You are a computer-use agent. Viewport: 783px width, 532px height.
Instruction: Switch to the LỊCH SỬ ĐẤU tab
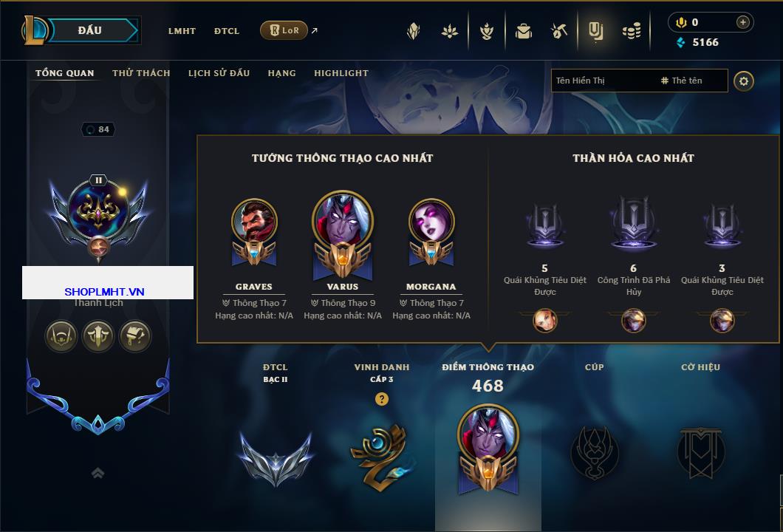tap(219, 73)
